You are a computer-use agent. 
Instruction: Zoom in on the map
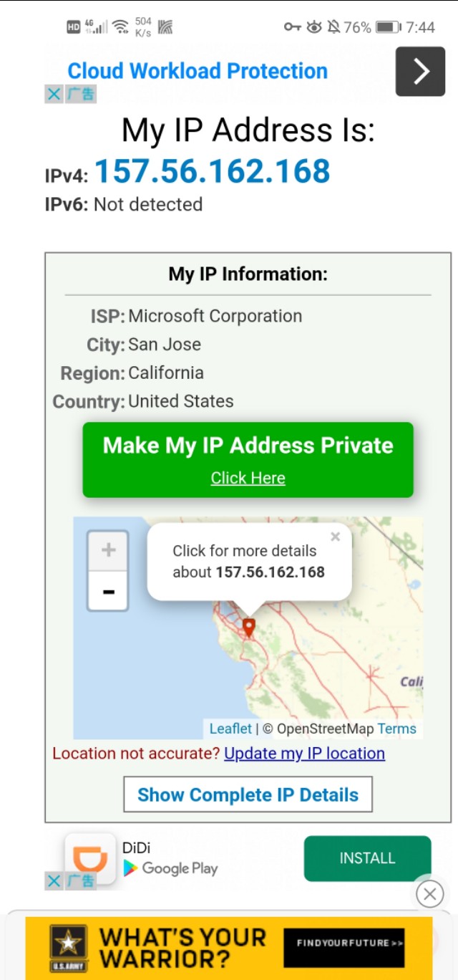[108, 550]
